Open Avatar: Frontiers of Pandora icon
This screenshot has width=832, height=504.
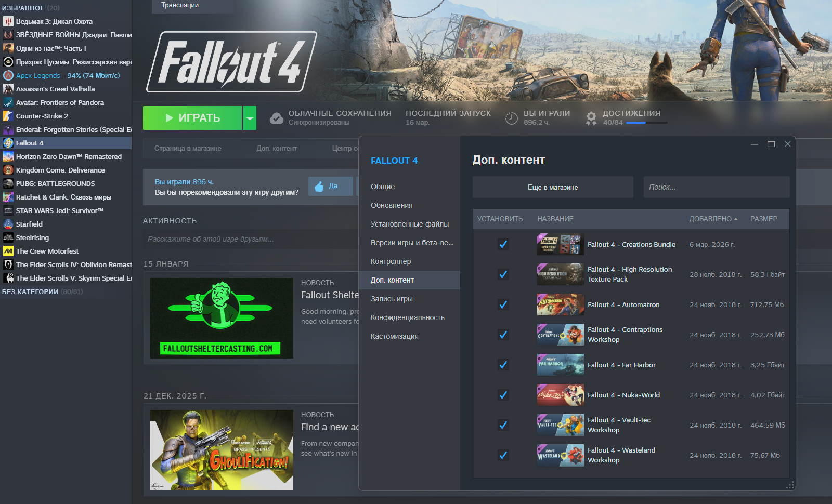tap(8, 102)
